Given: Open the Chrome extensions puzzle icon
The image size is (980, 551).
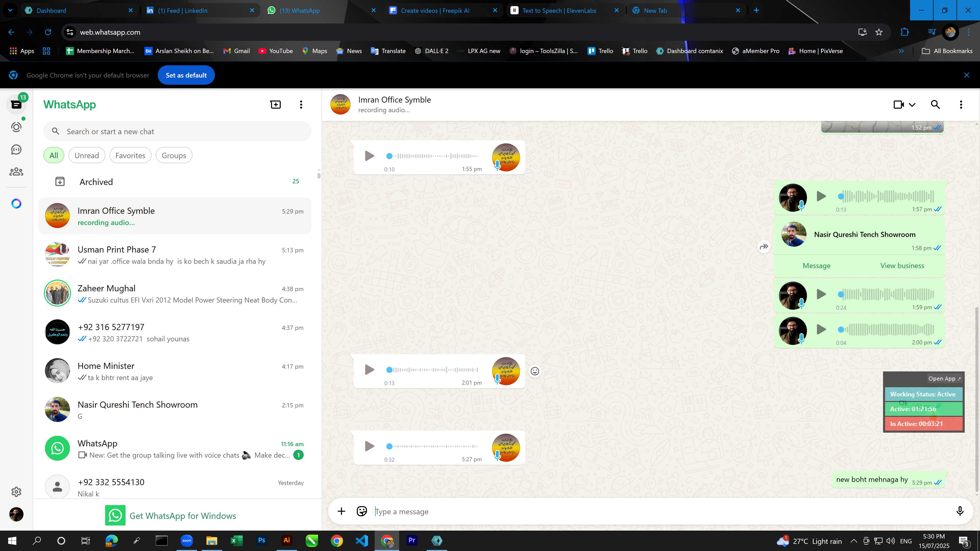Looking at the screenshot, I should (905, 32).
